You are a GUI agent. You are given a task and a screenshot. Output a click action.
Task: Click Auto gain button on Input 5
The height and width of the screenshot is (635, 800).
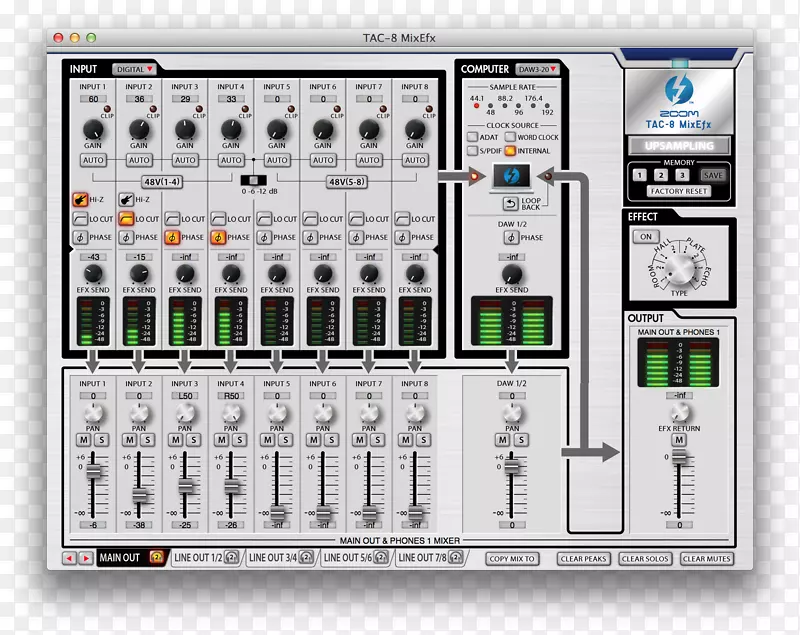(x=277, y=160)
